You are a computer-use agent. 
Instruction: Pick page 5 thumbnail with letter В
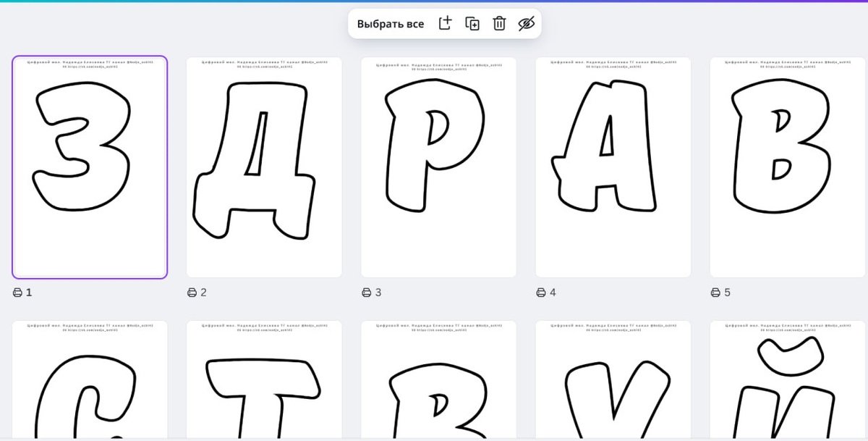pos(788,167)
